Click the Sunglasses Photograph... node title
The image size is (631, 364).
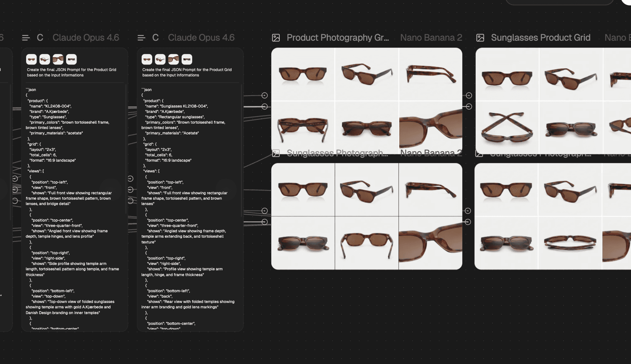(337, 153)
